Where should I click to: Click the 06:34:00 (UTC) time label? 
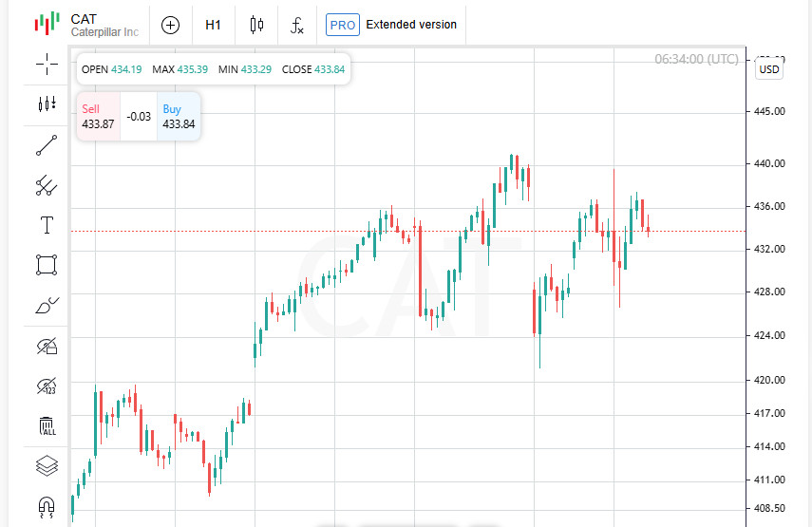click(x=696, y=59)
